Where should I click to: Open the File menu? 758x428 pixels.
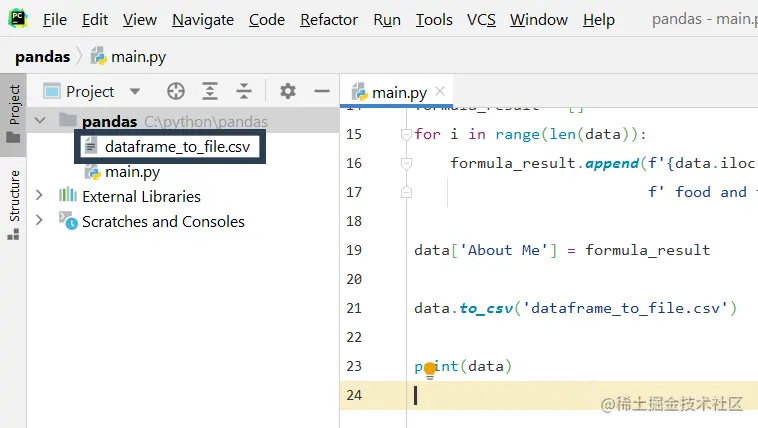(55, 20)
